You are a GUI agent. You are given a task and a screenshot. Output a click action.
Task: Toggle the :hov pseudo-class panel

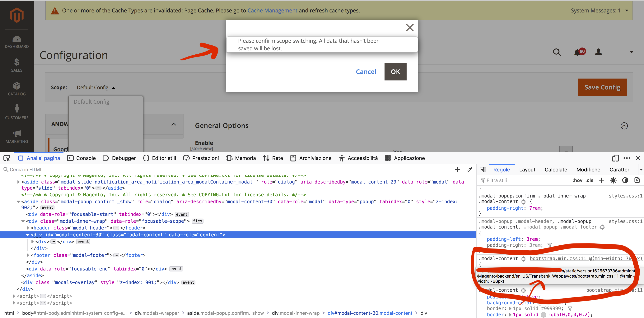tap(577, 180)
